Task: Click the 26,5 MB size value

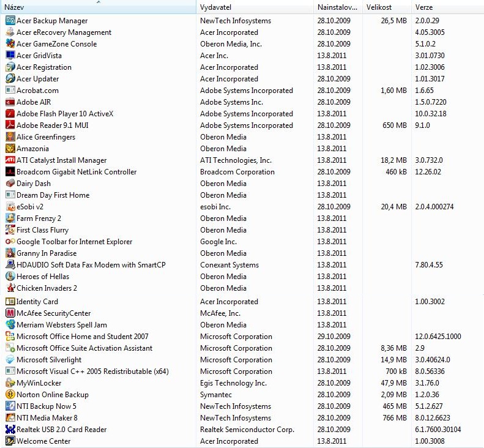Action: pos(393,21)
